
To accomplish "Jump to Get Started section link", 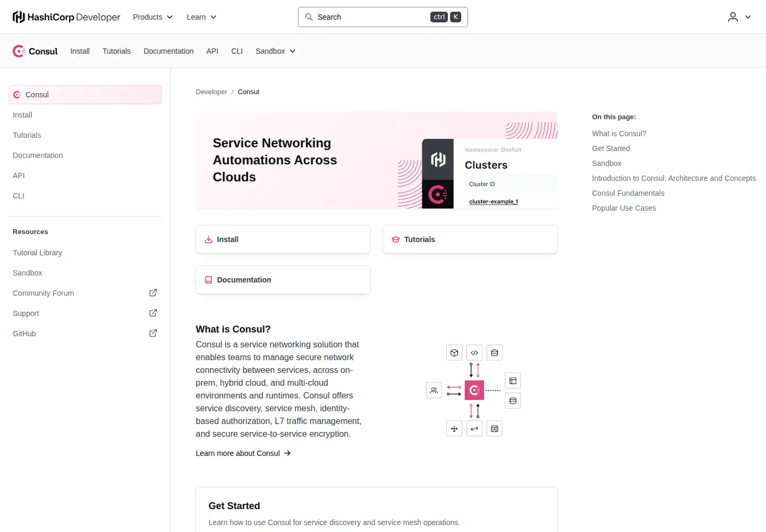I will [611, 148].
